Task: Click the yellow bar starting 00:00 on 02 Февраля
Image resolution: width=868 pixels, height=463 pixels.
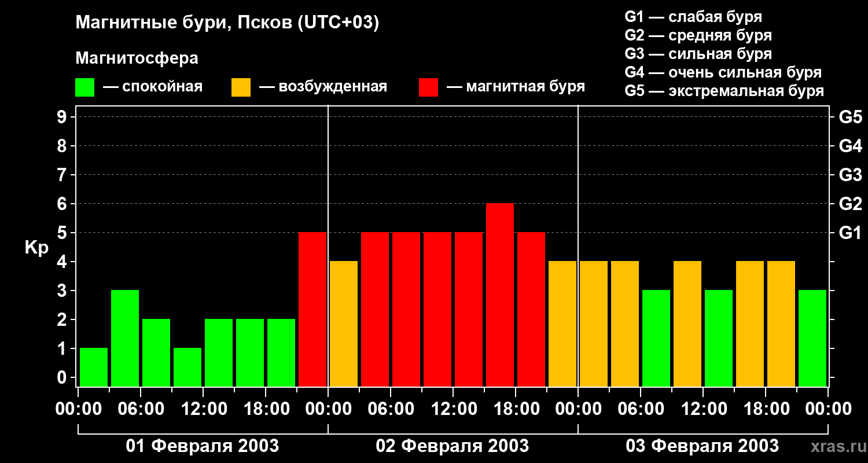Action: [344, 324]
